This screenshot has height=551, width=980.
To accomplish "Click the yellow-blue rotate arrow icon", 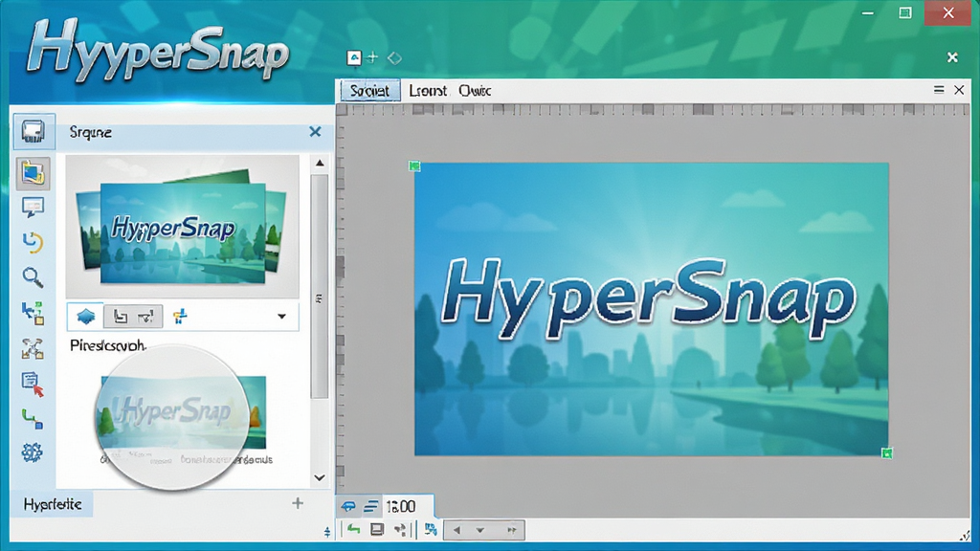I will coord(33,242).
